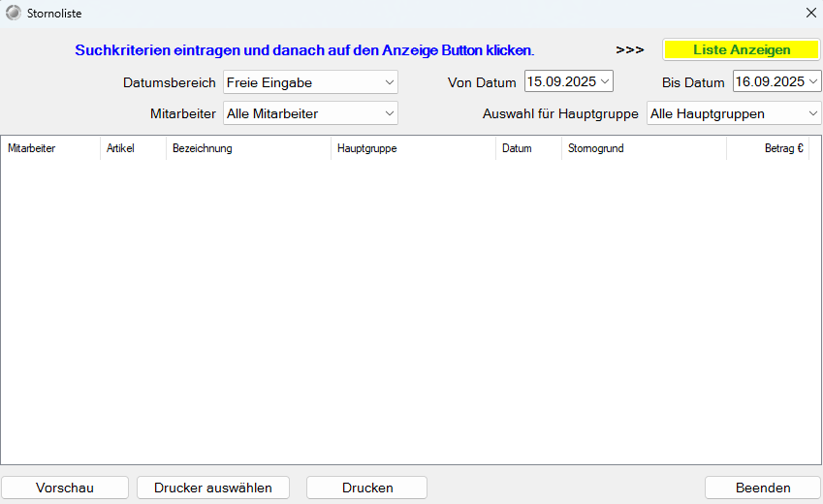
Task: Close the Stornoliste window
Action: click(811, 14)
